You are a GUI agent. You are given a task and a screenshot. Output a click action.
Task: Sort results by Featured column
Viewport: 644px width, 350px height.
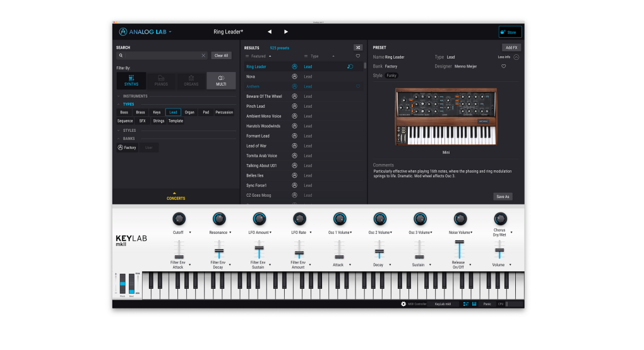tap(258, 56)
